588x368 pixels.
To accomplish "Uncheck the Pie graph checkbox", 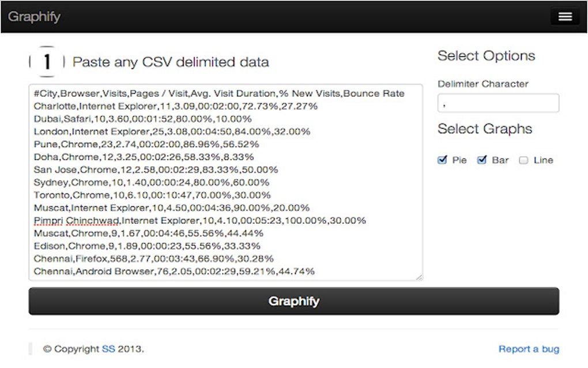I will click(x=442, y=160).
